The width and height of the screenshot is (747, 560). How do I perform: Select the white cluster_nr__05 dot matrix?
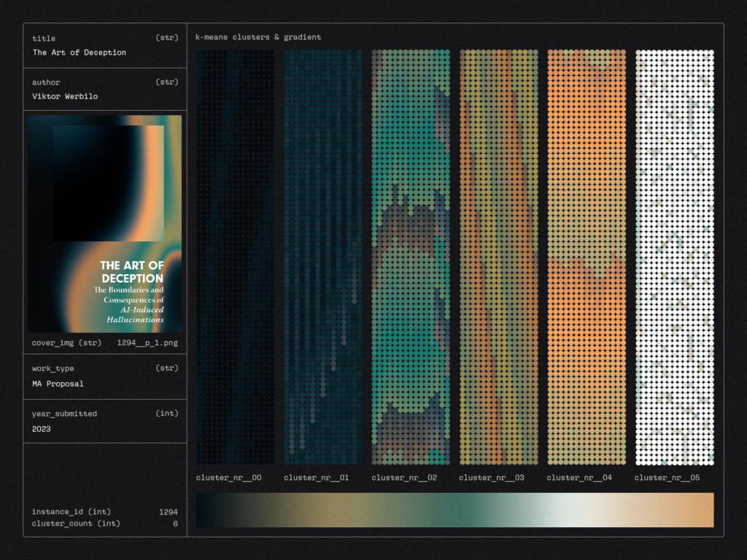click(x=674, y=257)
